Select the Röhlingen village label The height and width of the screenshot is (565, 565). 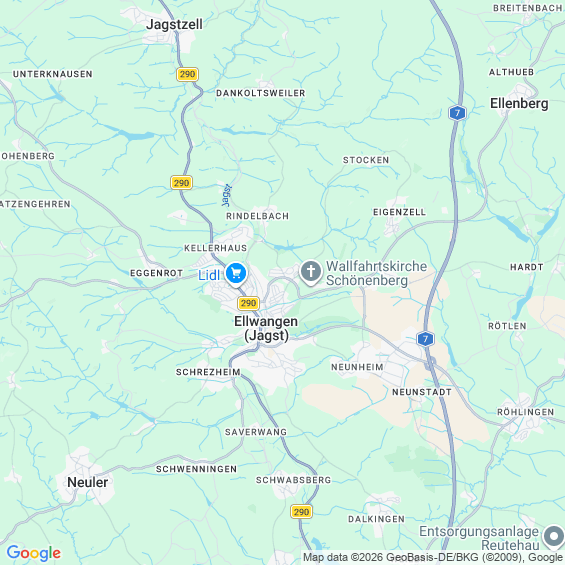click(526, 412)
